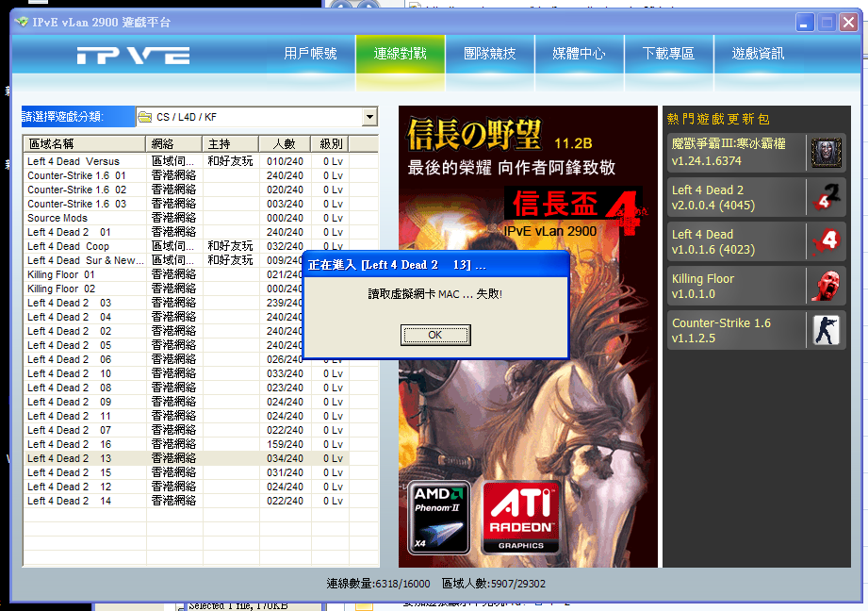
Task: Open the 下載專區 tab
Action: [x=668, y=55]
